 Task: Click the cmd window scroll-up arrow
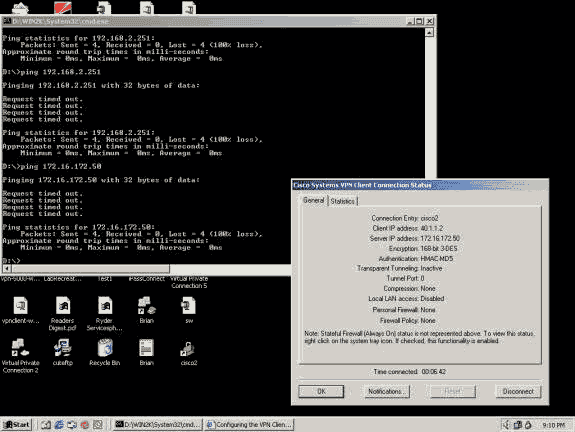[429, 33]
